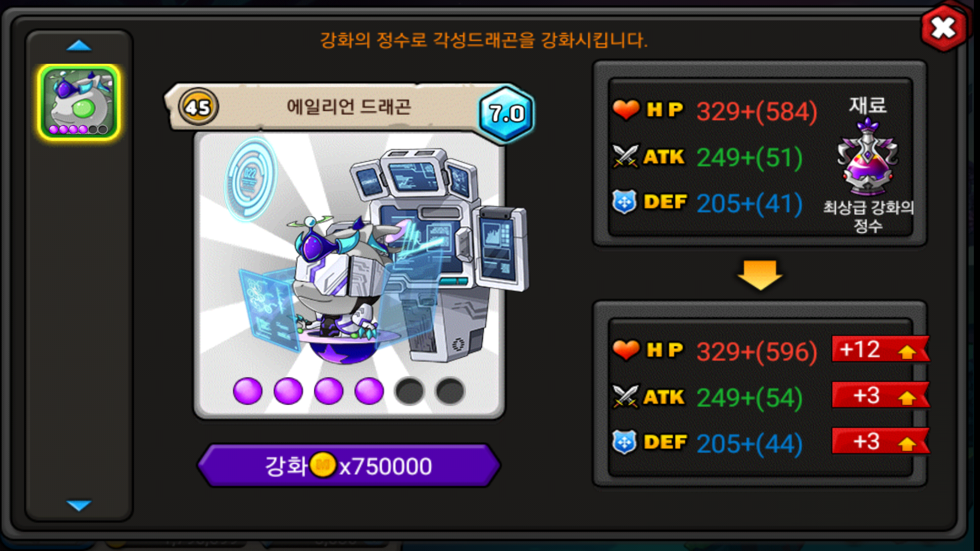Click the up arrow in dragon list

79,46
